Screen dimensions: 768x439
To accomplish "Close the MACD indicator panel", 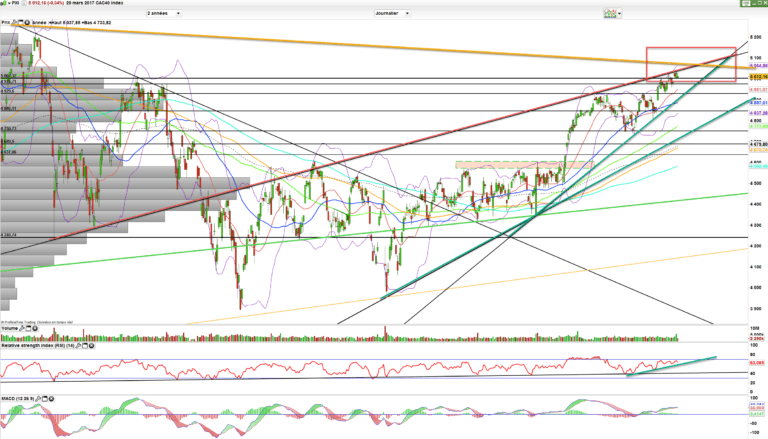I will pyautogui.click(x=48, y=398).
